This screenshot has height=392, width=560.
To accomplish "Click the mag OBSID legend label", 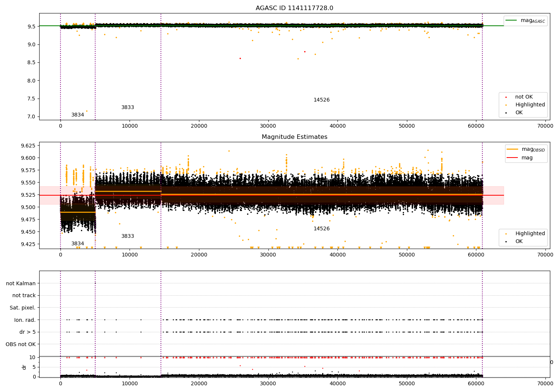I will 533,150.
